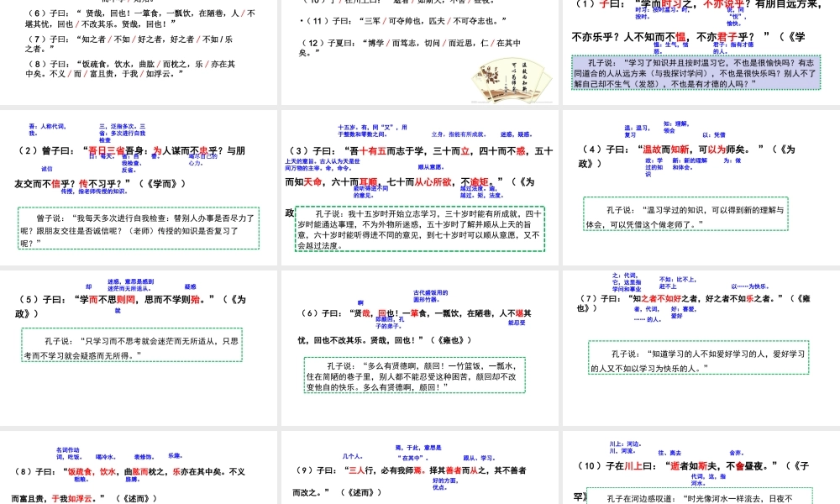
Task: Click the folding fan illustration
Action: coord(512,81)
